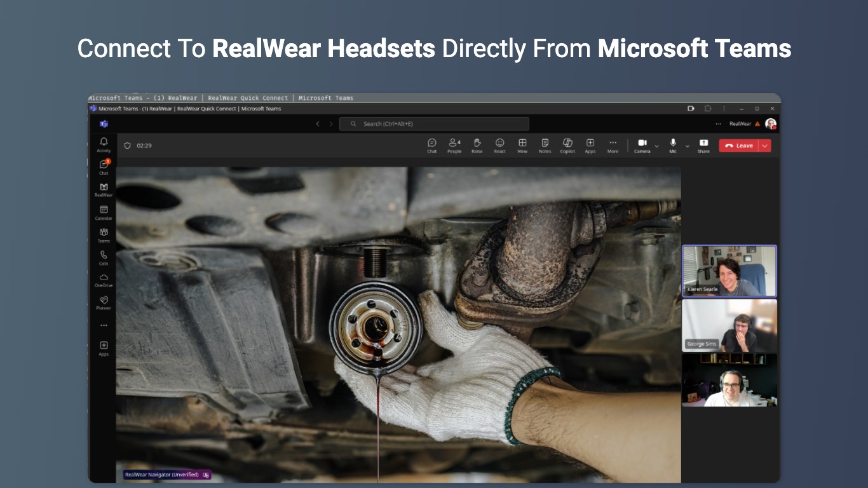This screenshot has height=488, width=868.
Task: Show more sidebar apps via ellipsis
Action: coord(104,325)
